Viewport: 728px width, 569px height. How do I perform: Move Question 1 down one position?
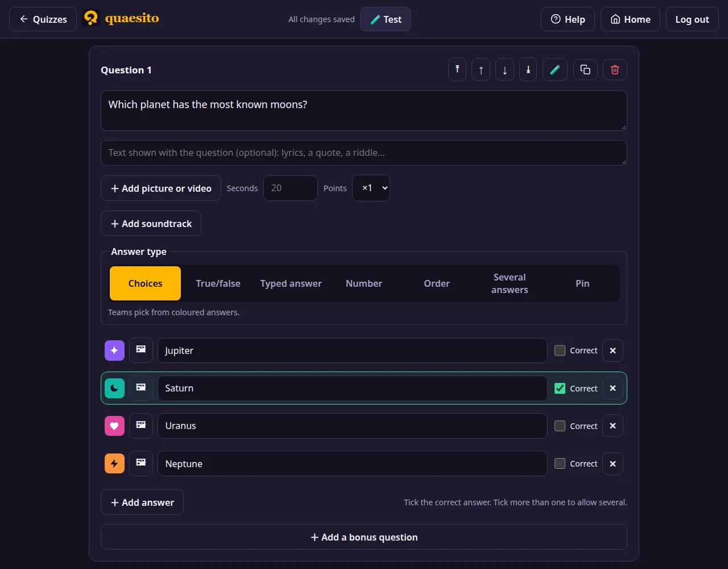pyautogui.click(x=504, y=70)
